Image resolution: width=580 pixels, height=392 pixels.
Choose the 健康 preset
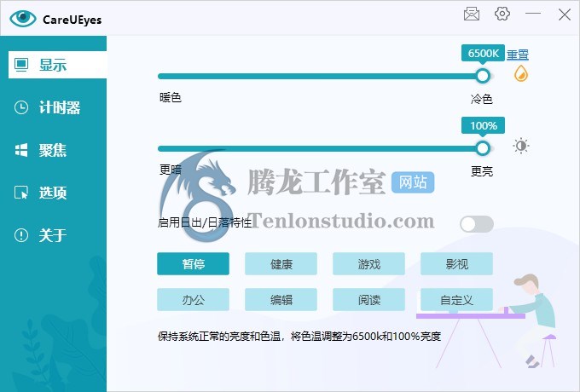coord(281,264)
